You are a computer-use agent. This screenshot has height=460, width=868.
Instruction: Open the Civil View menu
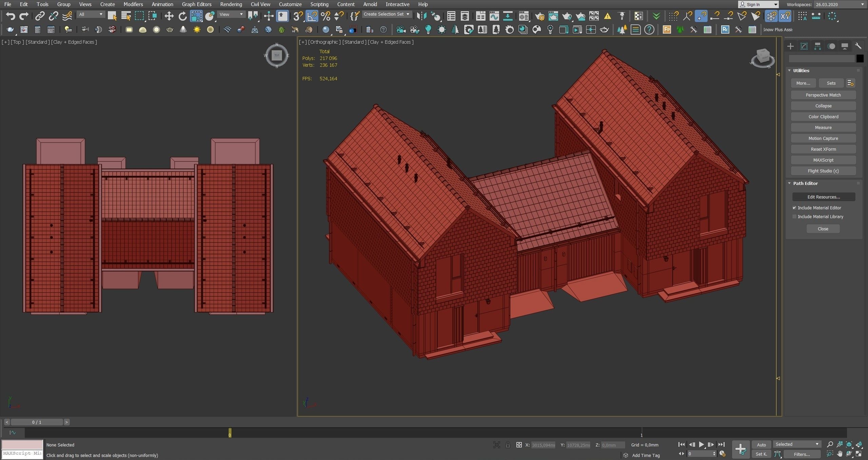(260, 4)
